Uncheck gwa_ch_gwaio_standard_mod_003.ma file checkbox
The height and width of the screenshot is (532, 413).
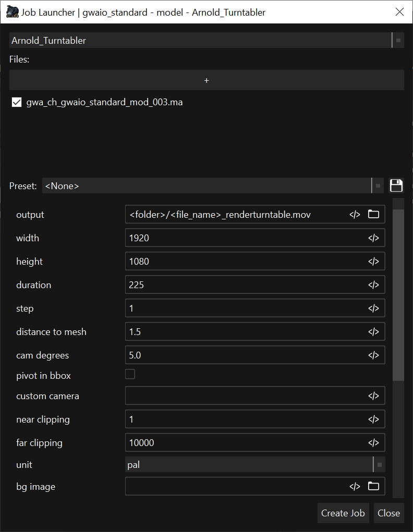click(17, 103)
